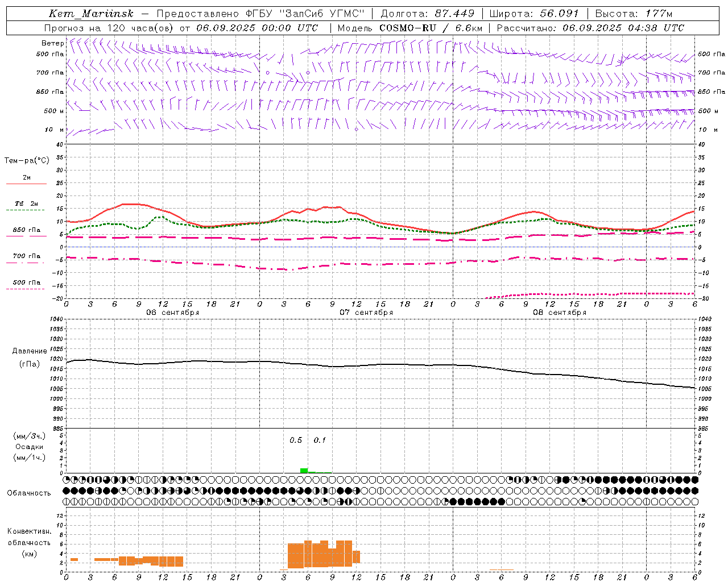Click the green precipitation bar on 07 сентября

(304, 471)
